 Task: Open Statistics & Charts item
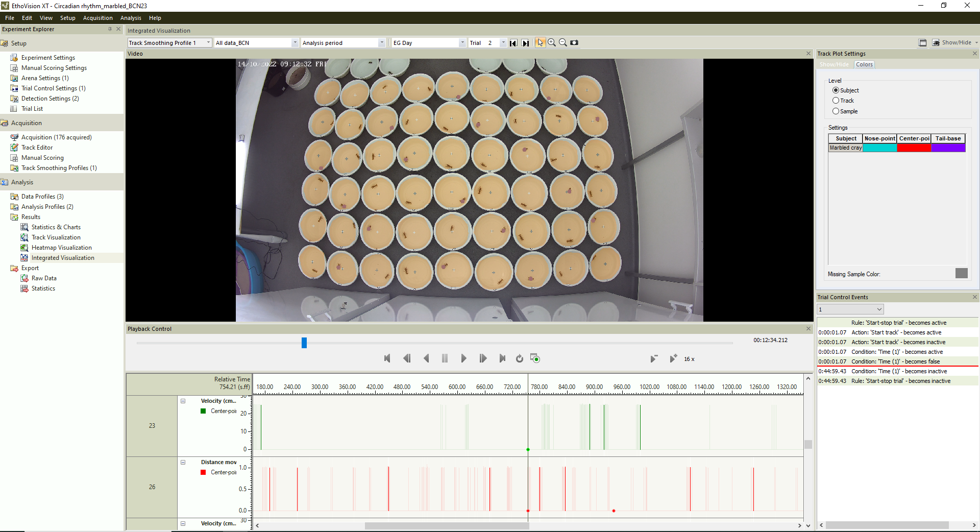pos(56,227)
